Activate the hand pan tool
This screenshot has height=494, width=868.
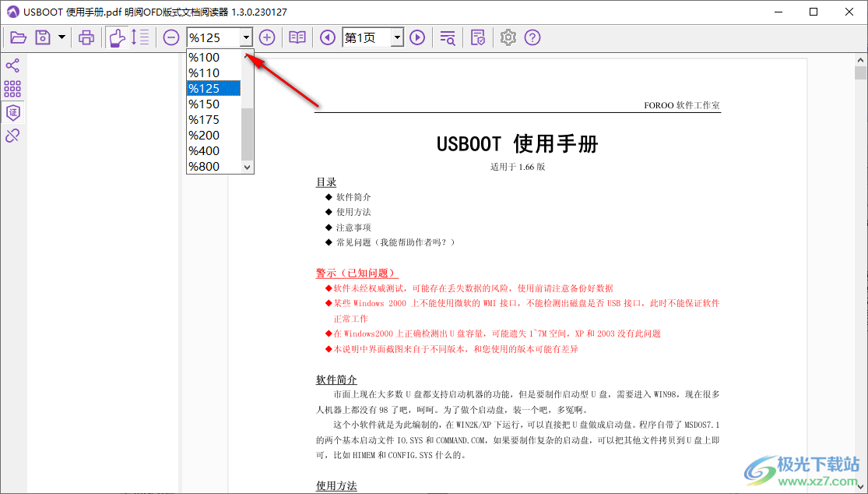tap(117, 37)
